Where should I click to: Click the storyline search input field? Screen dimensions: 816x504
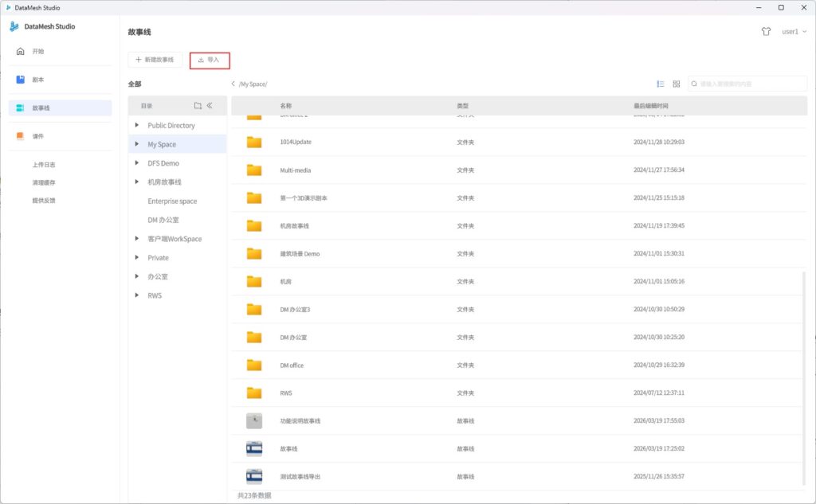coord(751,84)
